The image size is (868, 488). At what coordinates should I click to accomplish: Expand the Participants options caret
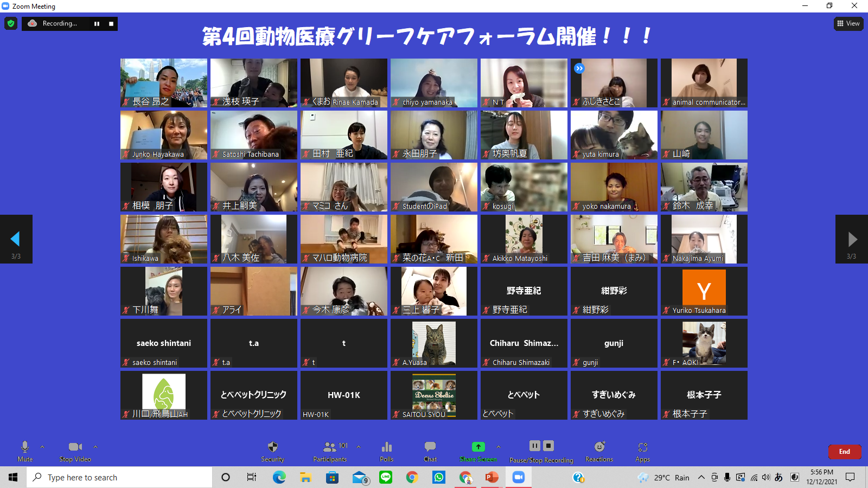(359, 447)
